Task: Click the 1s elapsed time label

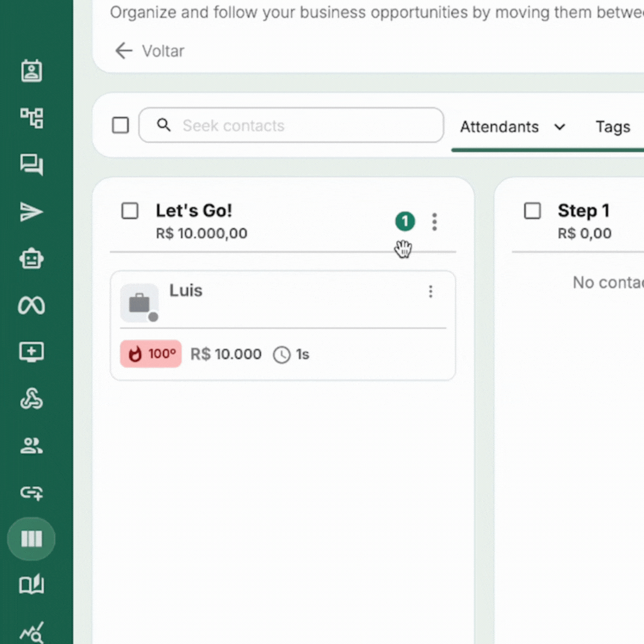Action: 303,354
